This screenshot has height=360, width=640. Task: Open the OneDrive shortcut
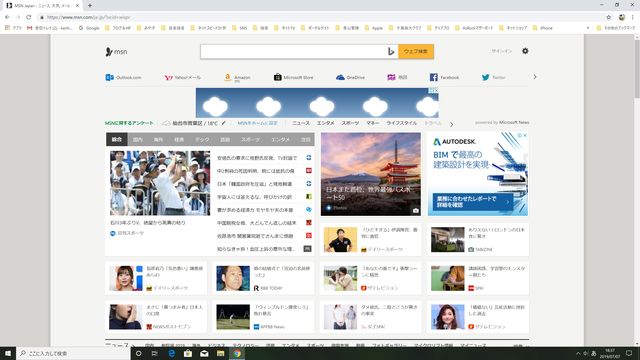(350, 77)
